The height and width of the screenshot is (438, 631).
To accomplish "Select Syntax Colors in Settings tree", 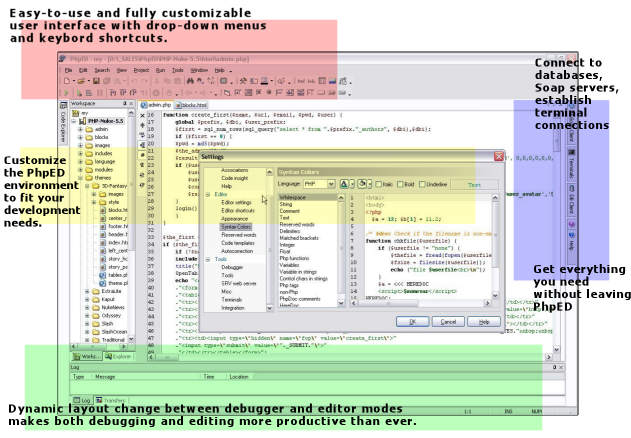I will [236, 227].
